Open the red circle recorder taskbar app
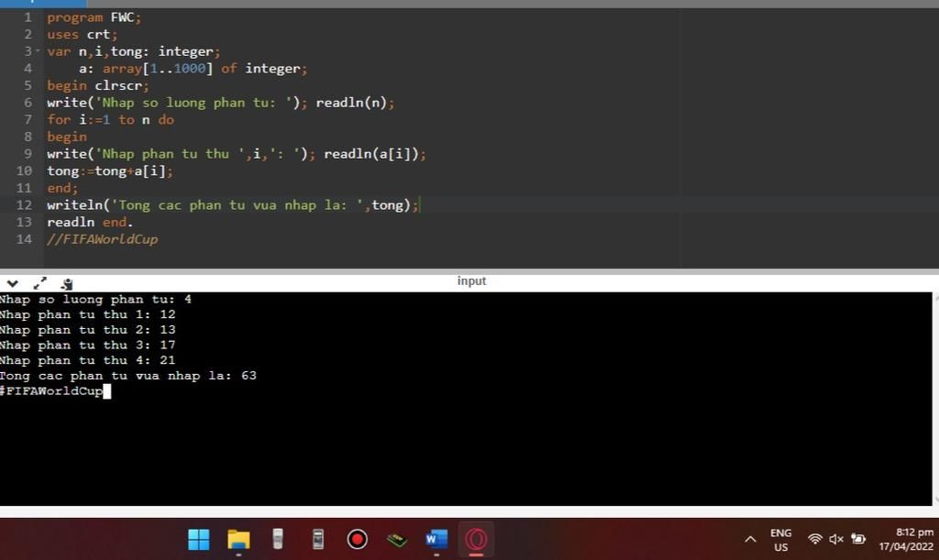Viewport: 939px width, 560px height. click(x=358, y=540)
